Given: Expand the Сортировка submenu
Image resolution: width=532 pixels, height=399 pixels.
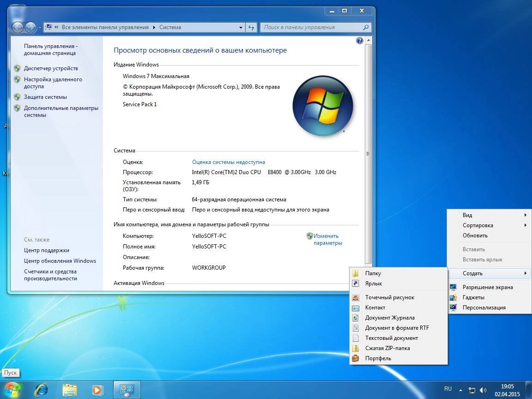Looking at the screenshot, I should [x=489, y=225].
